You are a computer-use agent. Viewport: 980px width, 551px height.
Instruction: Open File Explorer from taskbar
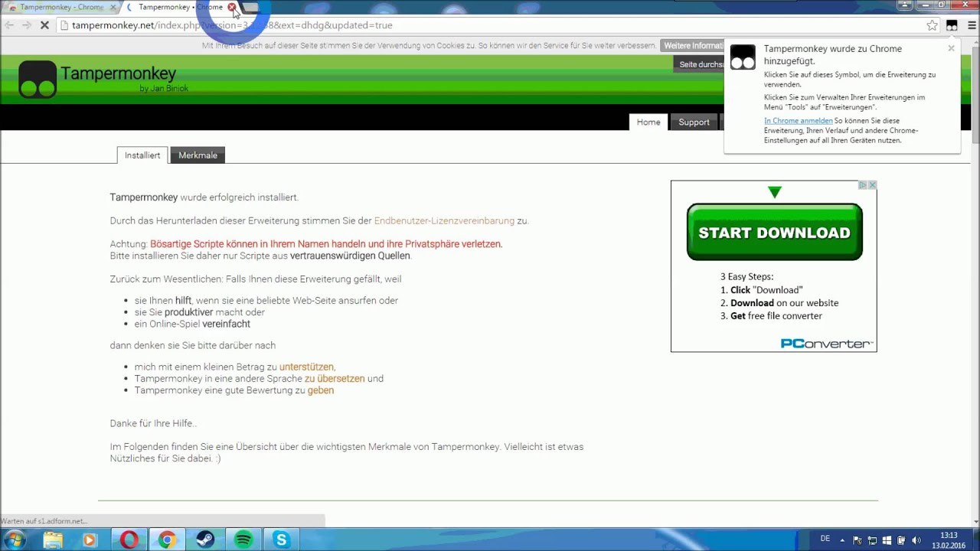pyautogui.click(x=53, y=540)
